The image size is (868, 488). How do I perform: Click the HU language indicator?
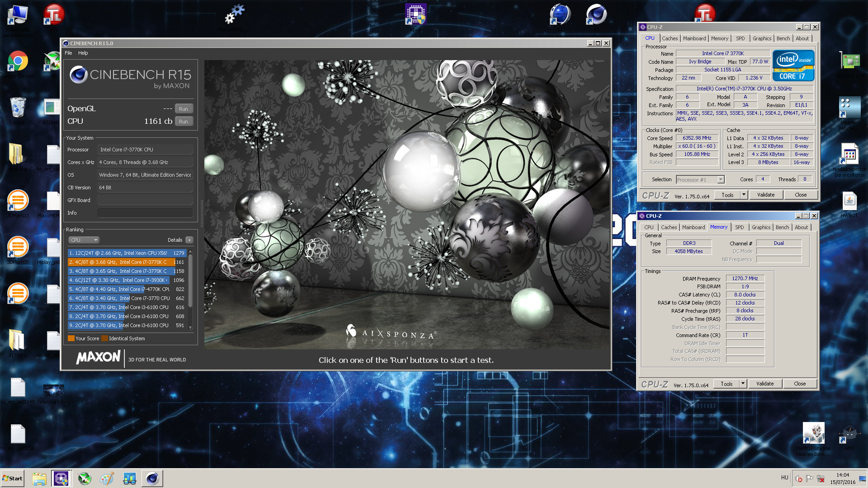[x=784, y=478]
